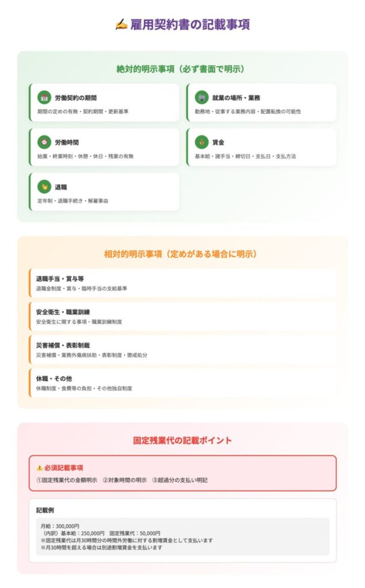
Task: Click the 雇用契約書の記載事項 page title
Action: (190, 25)
